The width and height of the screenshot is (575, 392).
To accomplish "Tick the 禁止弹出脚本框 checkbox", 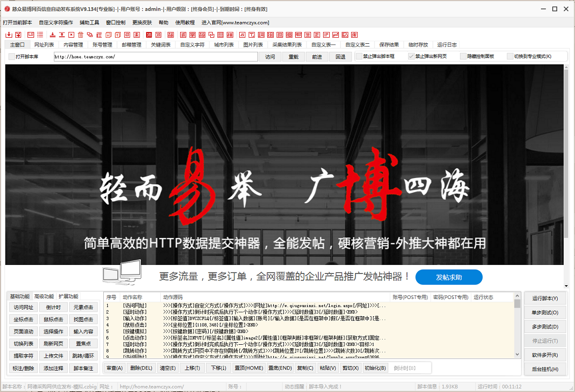I will click(359, 56).
